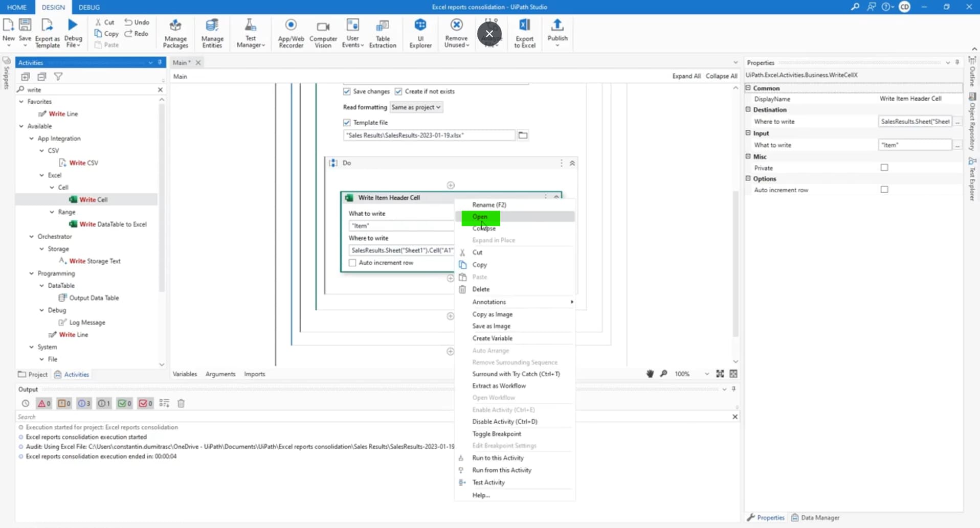The width and height of the screenshot is (980, 528).
Task: Select Open in context menu
Action: pos(515,217)
